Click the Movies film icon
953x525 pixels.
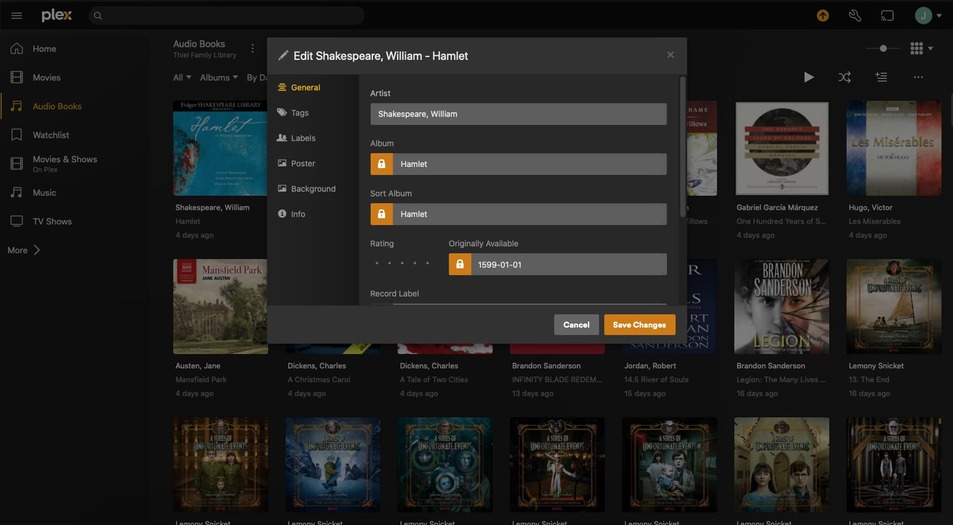(16, 77)
